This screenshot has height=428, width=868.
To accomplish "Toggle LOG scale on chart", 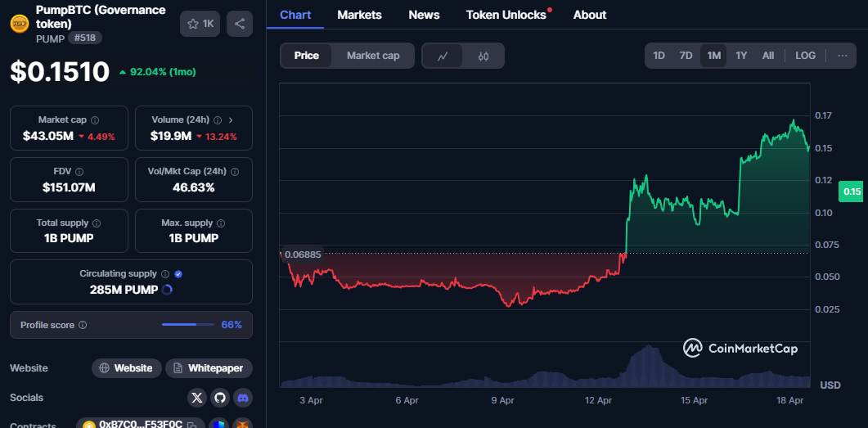I will (x=805, y=56).
